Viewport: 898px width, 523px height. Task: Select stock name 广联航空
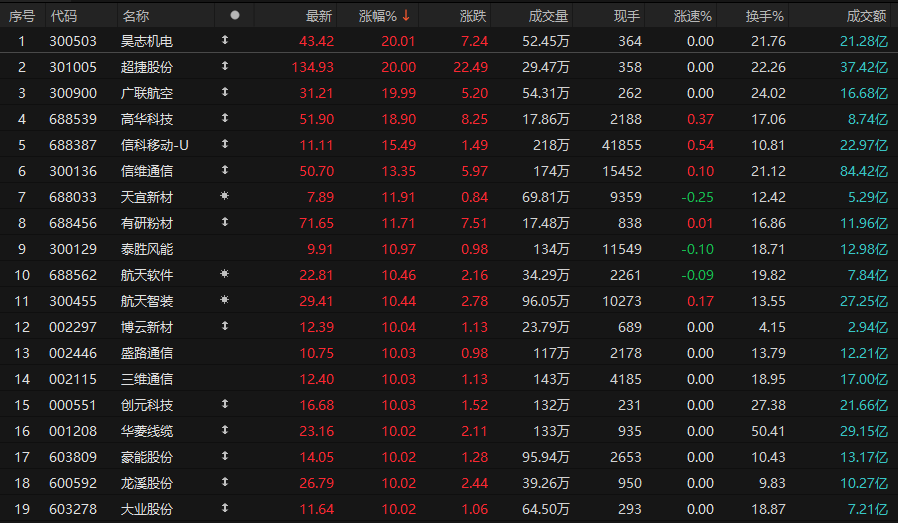tap(147, 93)
